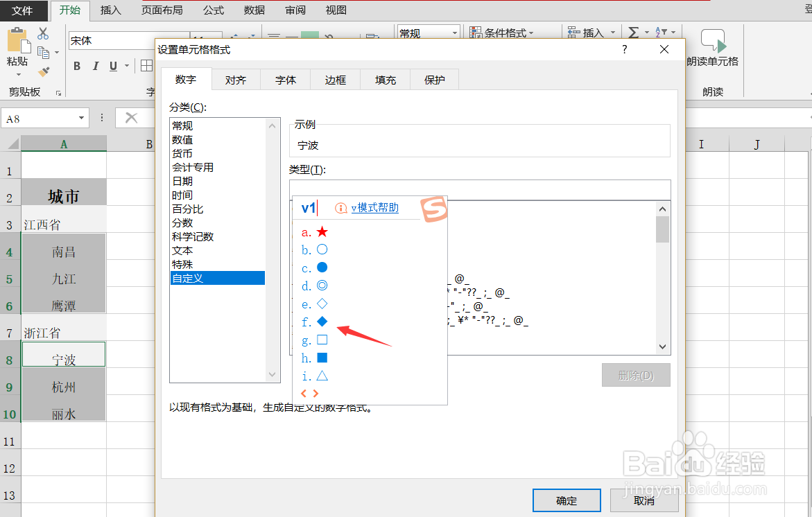Toggle bold formatting
Screen dimensions: 812x517
pyautogui.click(x=77, y=65)
